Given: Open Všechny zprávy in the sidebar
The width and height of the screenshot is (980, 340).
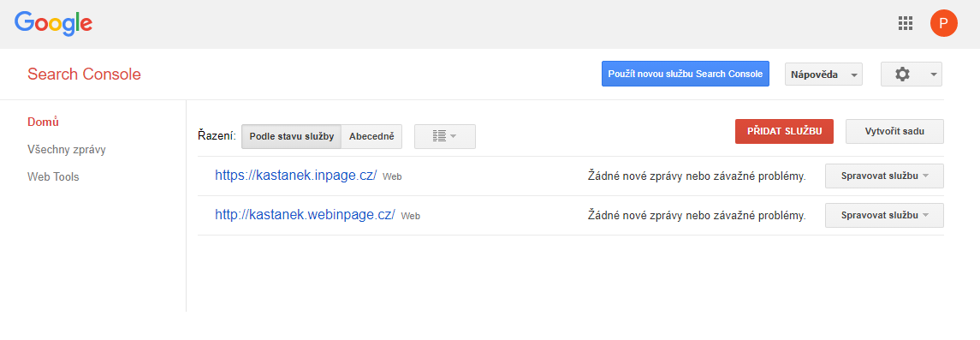Looking at the screenshot, I should point(66,149).
